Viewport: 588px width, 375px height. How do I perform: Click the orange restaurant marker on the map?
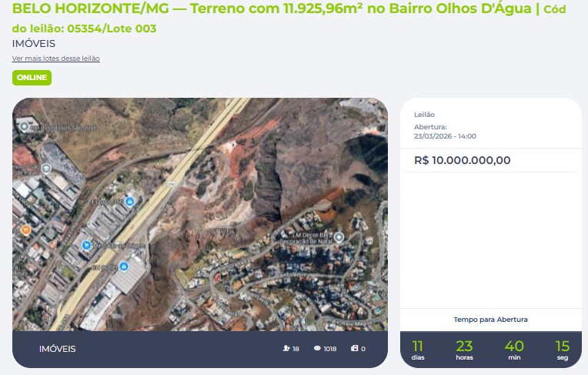coord(25,229)
